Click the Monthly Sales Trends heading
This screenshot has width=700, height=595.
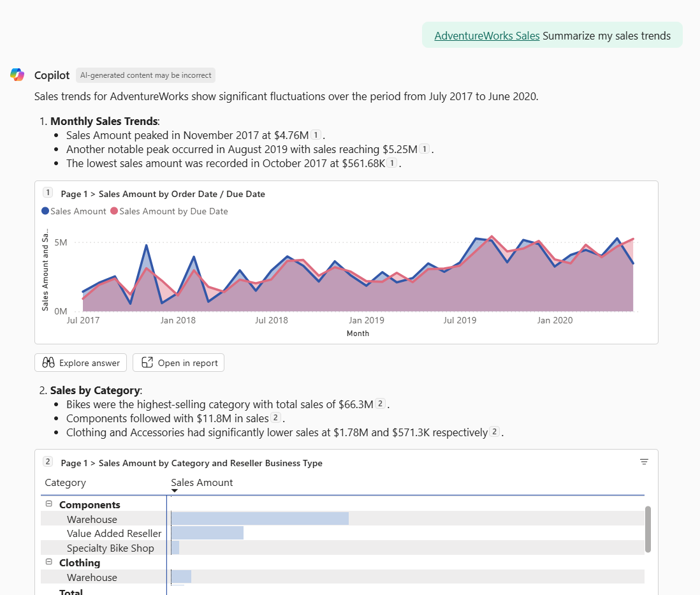click(105, 121)
